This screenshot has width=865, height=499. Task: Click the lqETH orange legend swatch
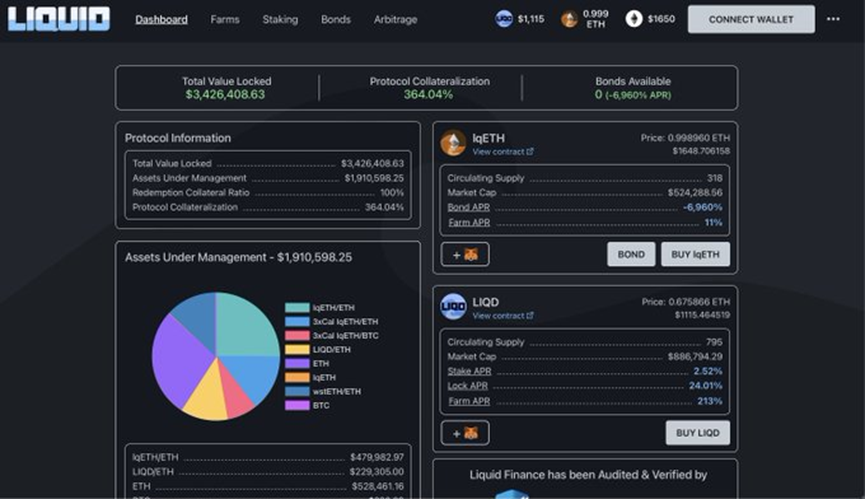(x=297, y=378)
